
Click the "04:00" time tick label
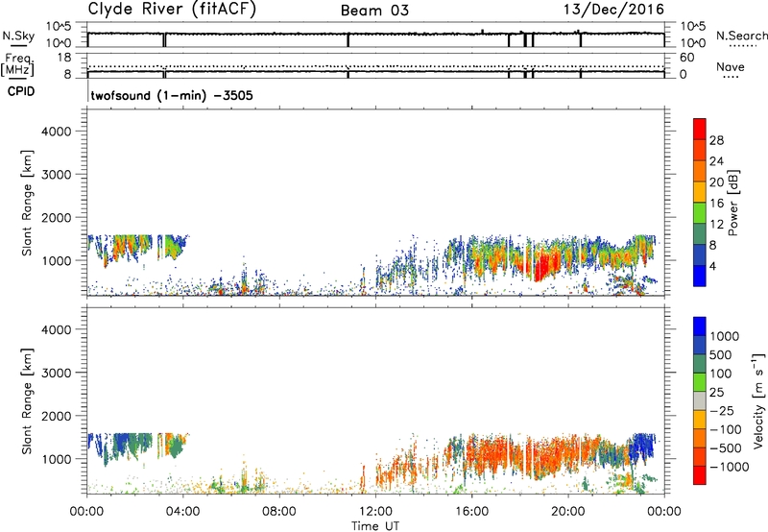pyautogui.click(x=182, y=512)
